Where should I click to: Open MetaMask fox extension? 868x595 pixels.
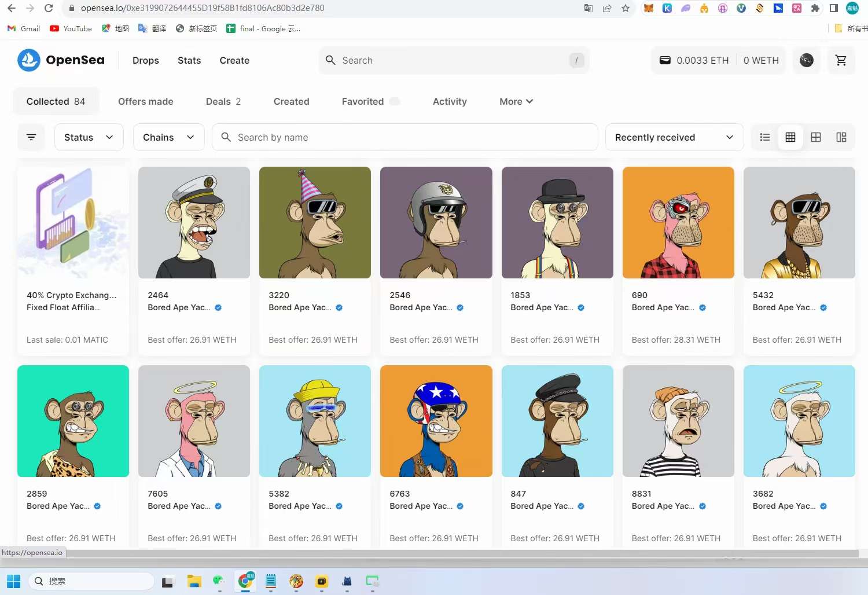pos(649,8)
